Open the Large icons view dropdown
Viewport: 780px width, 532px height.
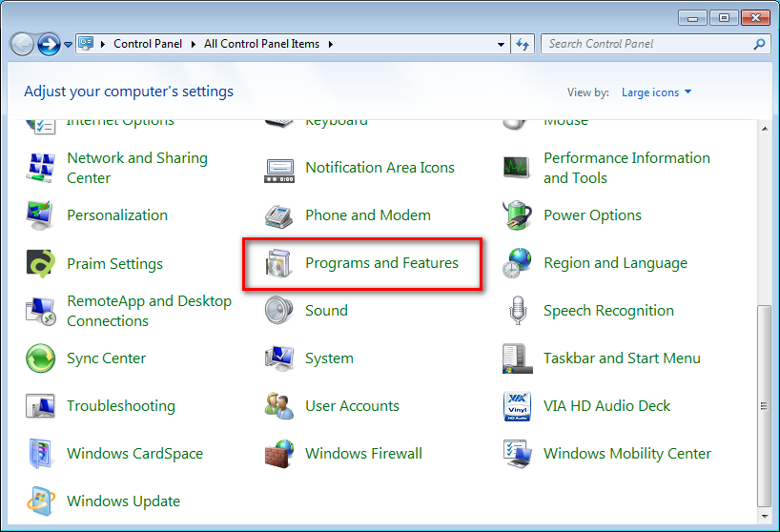coord(656,92)
